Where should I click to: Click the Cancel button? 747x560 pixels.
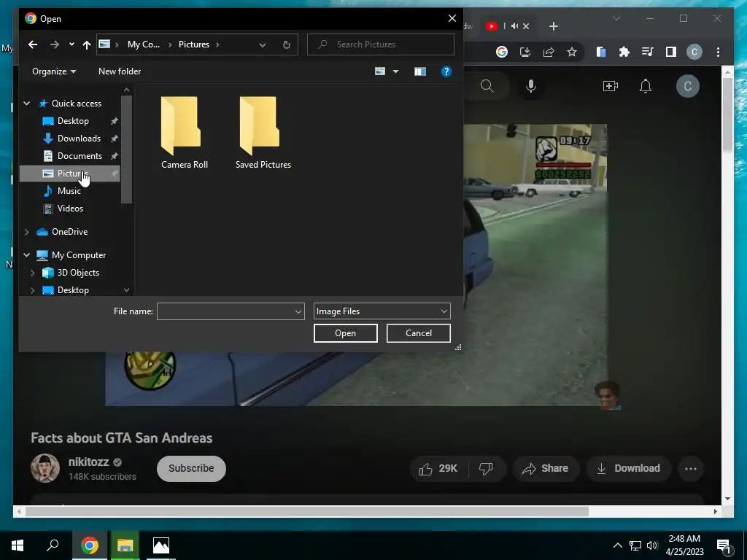tap(418, 333)
